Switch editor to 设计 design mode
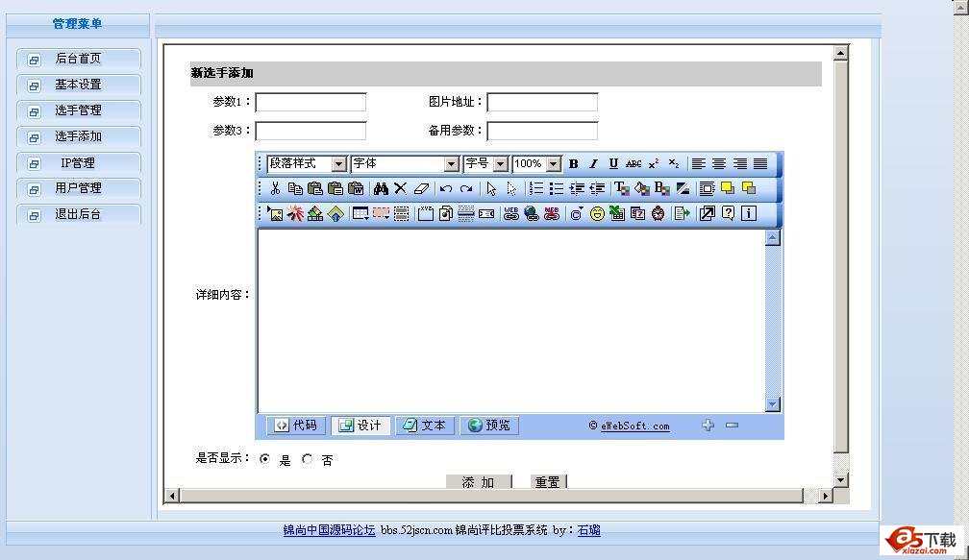This screenshot has height=560, width=969. click(360, 426)
